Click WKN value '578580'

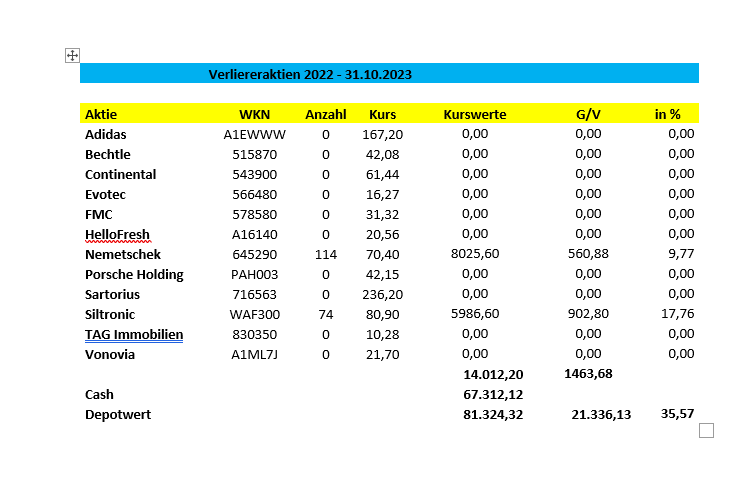[254, 215]
